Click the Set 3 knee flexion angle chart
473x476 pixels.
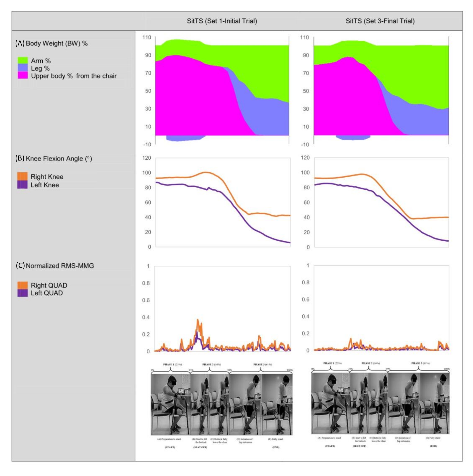coord(381,202)
